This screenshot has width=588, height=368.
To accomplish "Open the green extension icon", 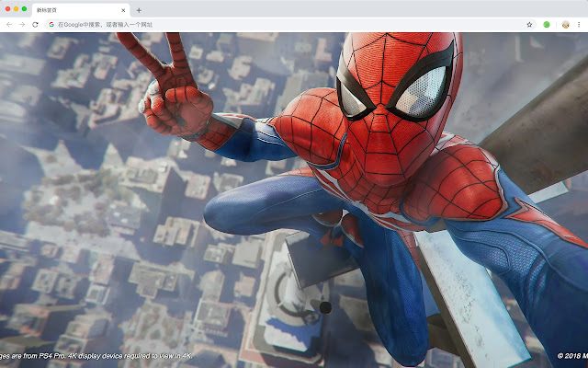I will [547, 25].
